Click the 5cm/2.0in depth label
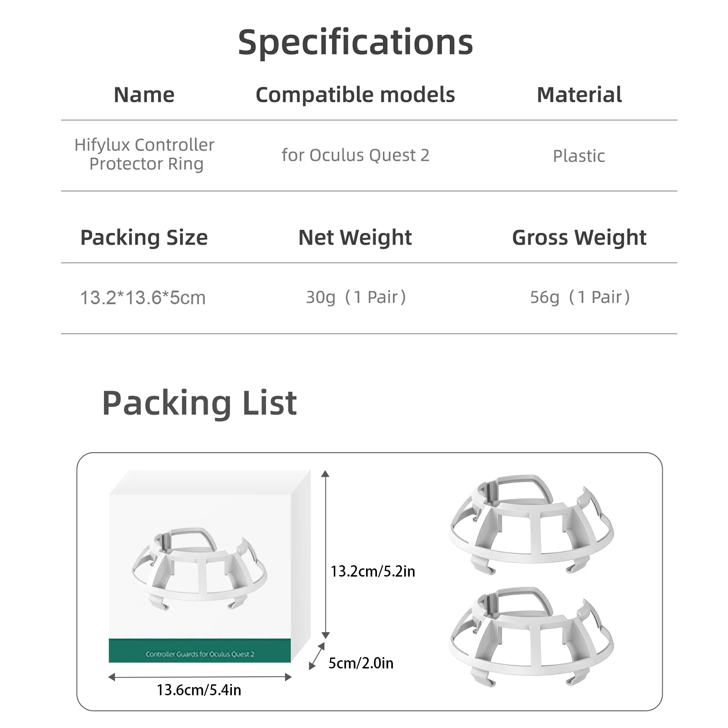This screenshot has width=728, height=728. (x=361, y=663)
